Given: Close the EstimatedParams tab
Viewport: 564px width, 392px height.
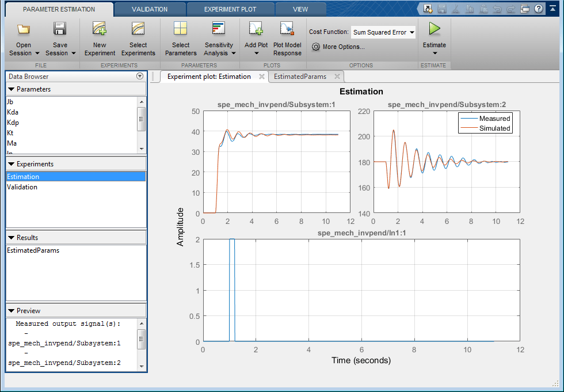Looking at the screenshot, I should 337,77.
